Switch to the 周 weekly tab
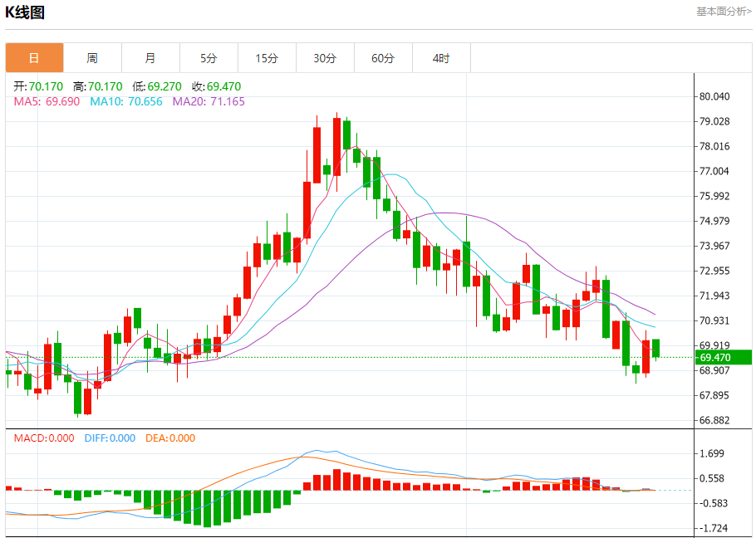Viewport: 756px width, 538px height. 92,58
